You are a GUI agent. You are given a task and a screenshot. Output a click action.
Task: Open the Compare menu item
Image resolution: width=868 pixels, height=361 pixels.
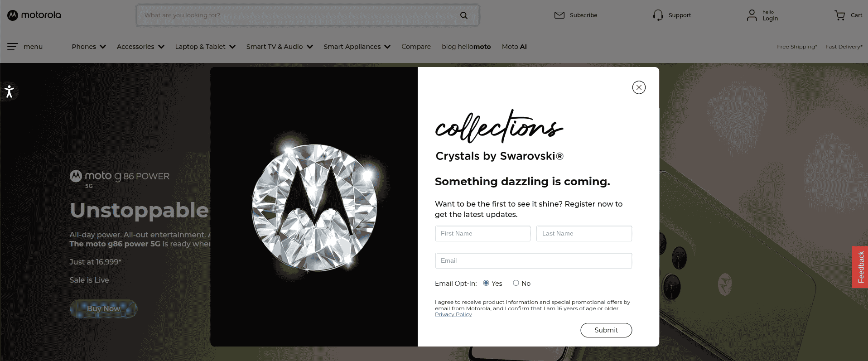pos(416,47)
